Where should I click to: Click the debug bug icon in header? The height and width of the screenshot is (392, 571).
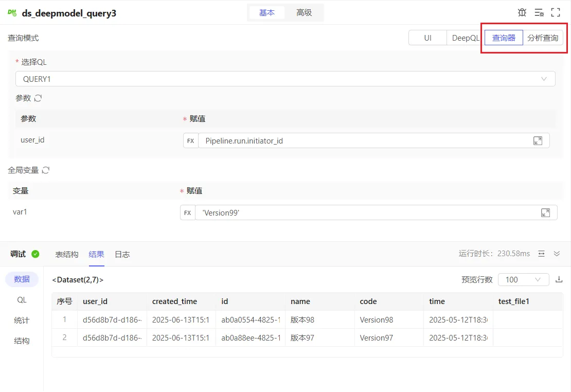522,12
